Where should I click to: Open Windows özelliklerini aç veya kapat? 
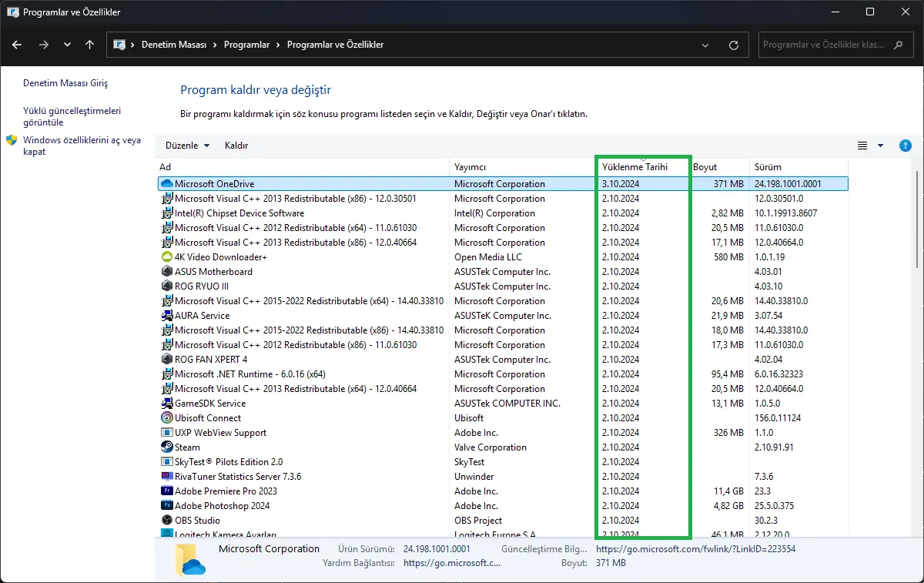point(82,146)
